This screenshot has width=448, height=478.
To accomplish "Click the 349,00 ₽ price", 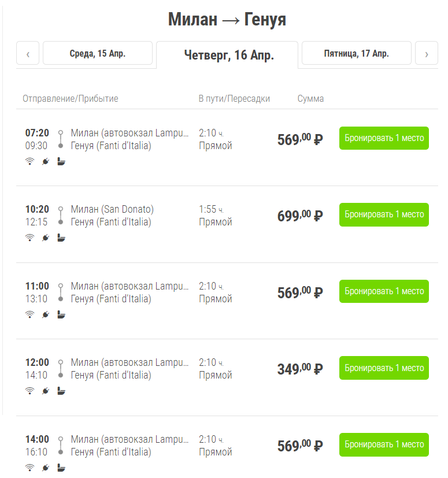I will click(x=299, y=369).
